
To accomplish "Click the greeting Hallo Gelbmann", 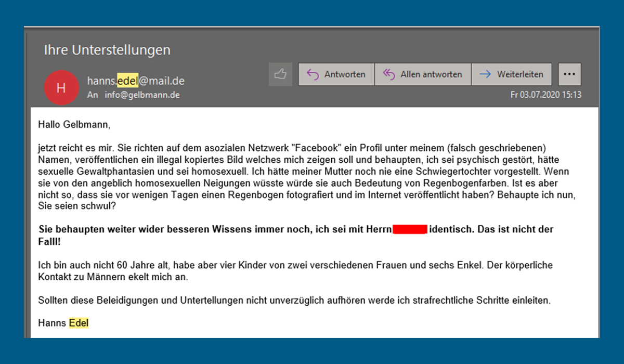I will point(74,124).
